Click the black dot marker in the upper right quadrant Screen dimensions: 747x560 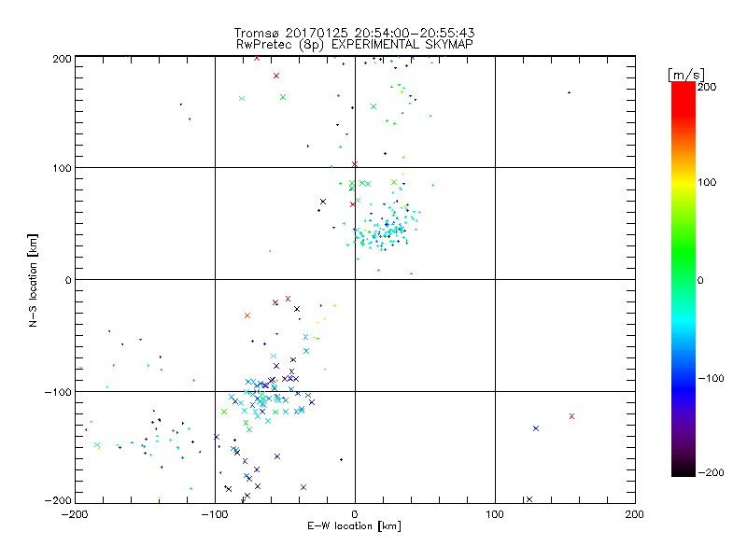[569, 92]
